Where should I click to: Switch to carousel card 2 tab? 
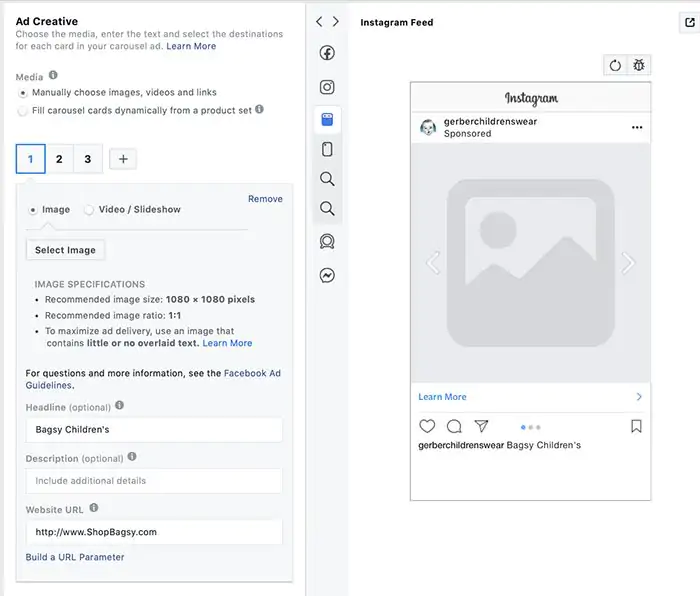(59, 159)
